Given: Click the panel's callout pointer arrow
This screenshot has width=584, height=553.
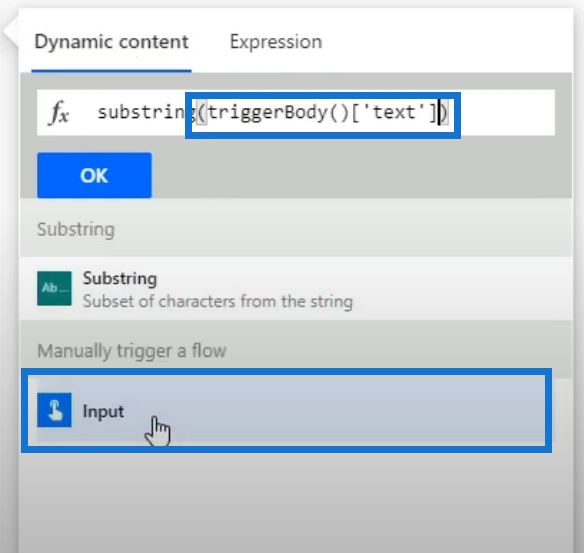Looking at the screenshot, I should [x=10, y=33].
